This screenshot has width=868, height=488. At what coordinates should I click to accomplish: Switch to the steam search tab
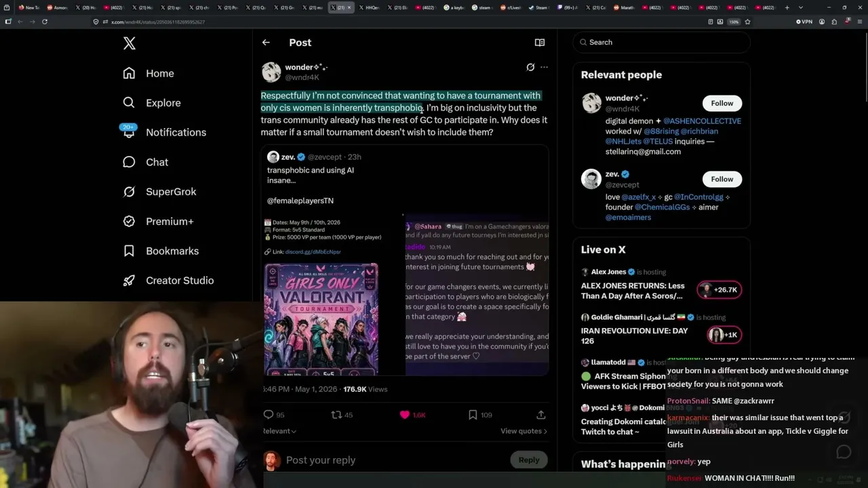484,7
